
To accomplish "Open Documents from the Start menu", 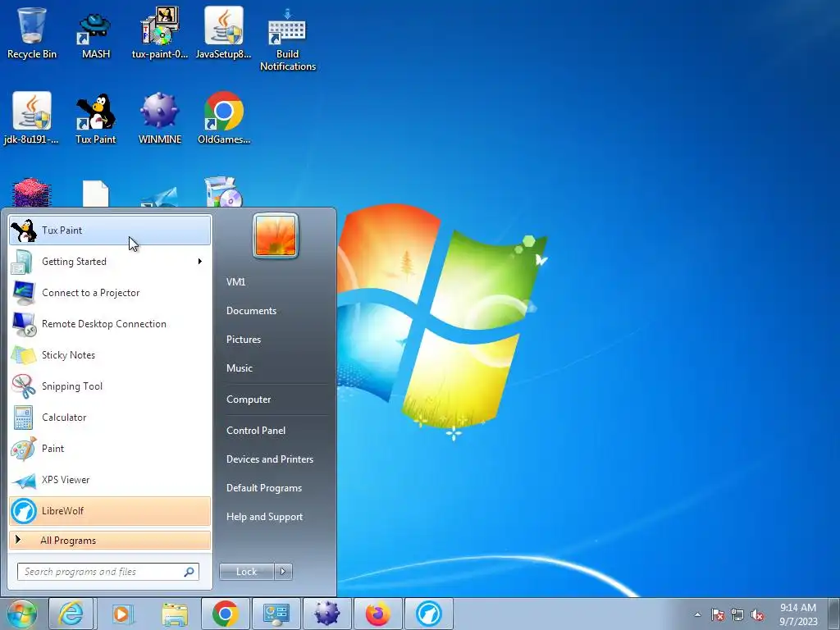I will tap(251, 311).
